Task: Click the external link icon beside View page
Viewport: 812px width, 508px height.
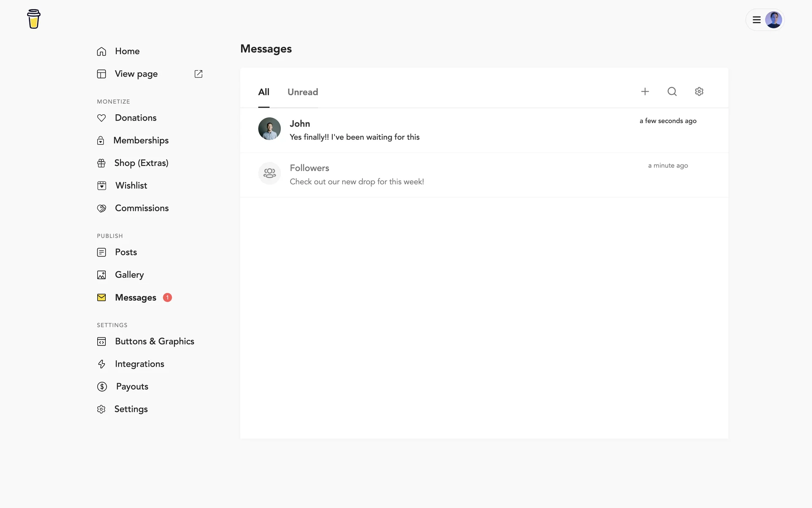Action: point(198,74)
